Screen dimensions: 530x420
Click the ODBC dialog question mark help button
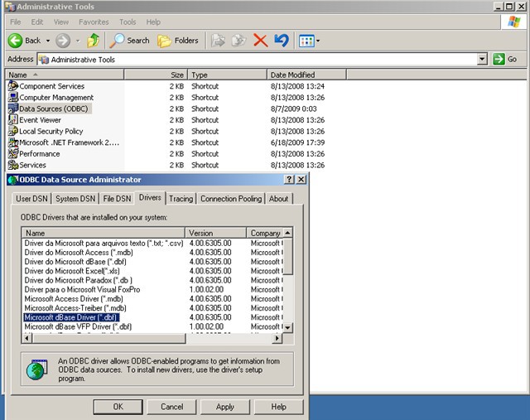(x=289, y=179)
